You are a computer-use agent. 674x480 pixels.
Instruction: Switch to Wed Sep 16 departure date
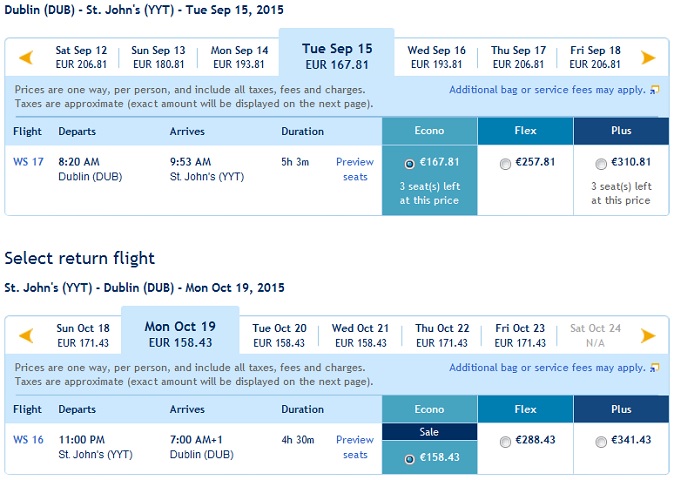pyautogui.click(x=436, y=57)
